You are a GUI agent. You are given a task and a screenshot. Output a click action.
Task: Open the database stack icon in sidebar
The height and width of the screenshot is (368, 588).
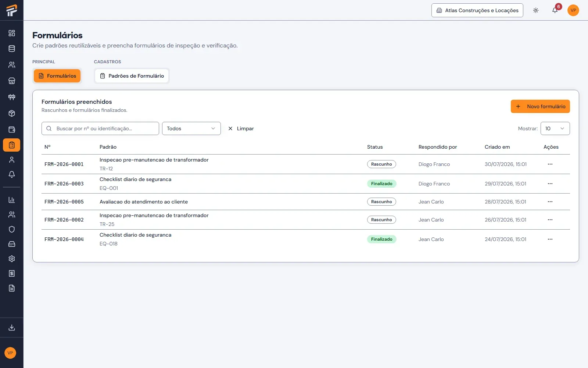coord(12,49)
